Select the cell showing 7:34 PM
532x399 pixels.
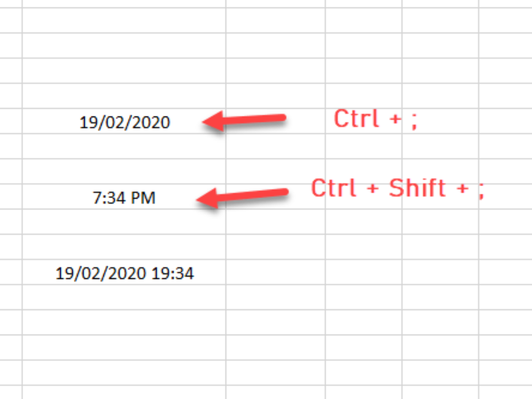tap(124, 196)
